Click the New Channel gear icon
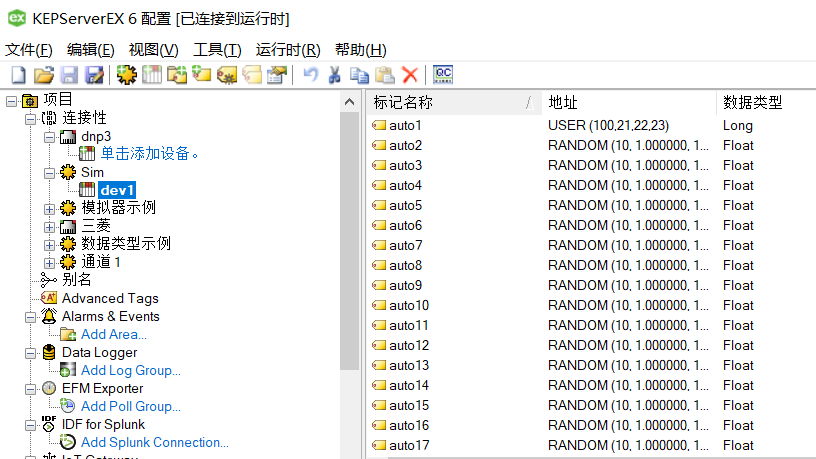This screenshot has height=459, width=816. (126, 75)
